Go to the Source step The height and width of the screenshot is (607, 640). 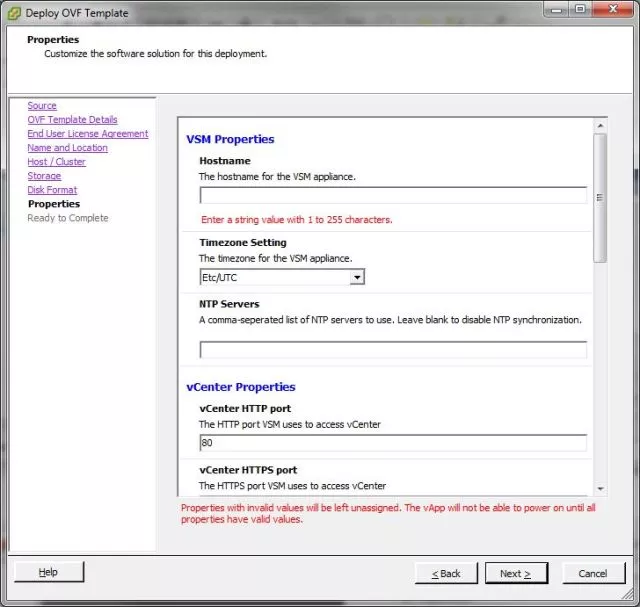pos(42,106)
